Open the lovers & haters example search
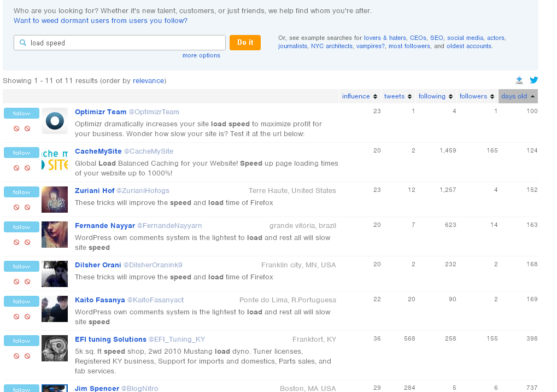 click(x=385, y=38)
